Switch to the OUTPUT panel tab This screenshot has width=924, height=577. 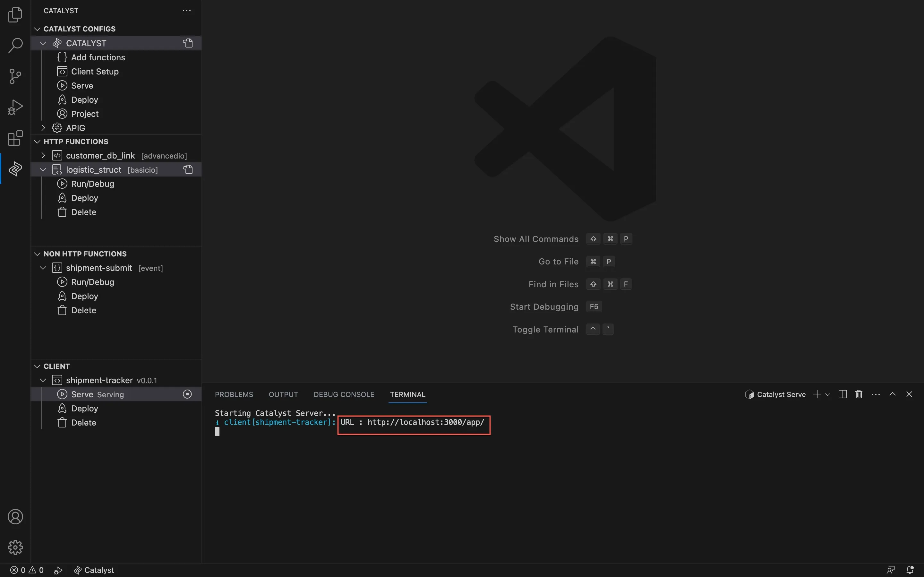283,394
